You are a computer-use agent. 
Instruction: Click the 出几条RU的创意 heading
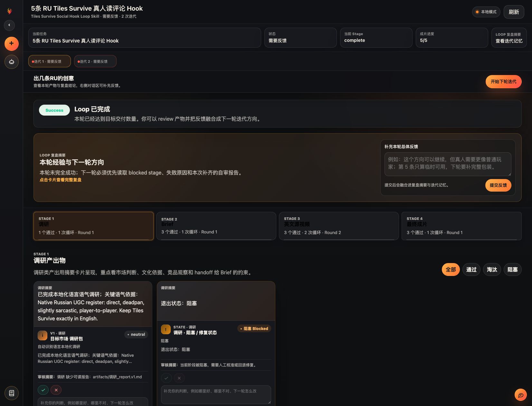click(54, 78)
